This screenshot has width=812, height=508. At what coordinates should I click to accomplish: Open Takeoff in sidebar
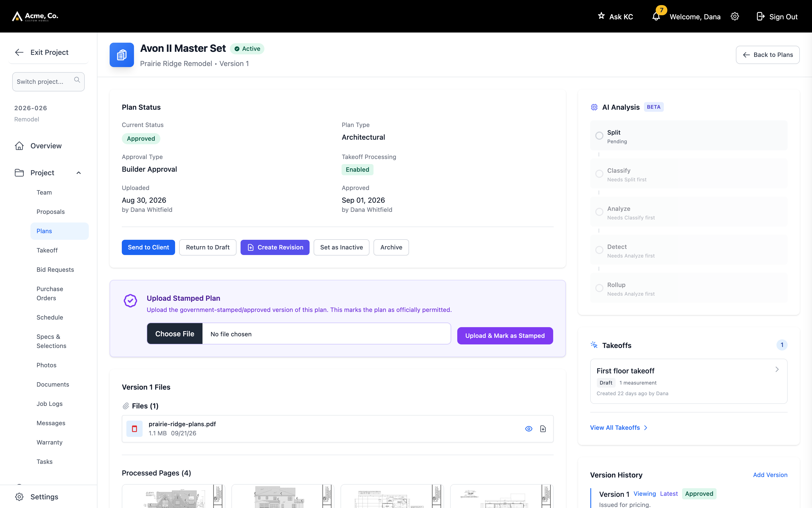pyautogui.click(x=47, y=250)
